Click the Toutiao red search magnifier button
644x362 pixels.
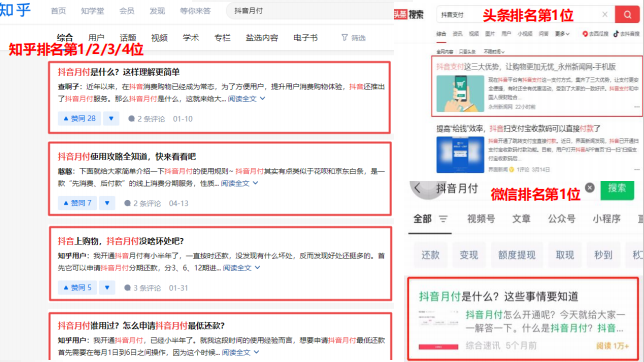click(627, 15)
